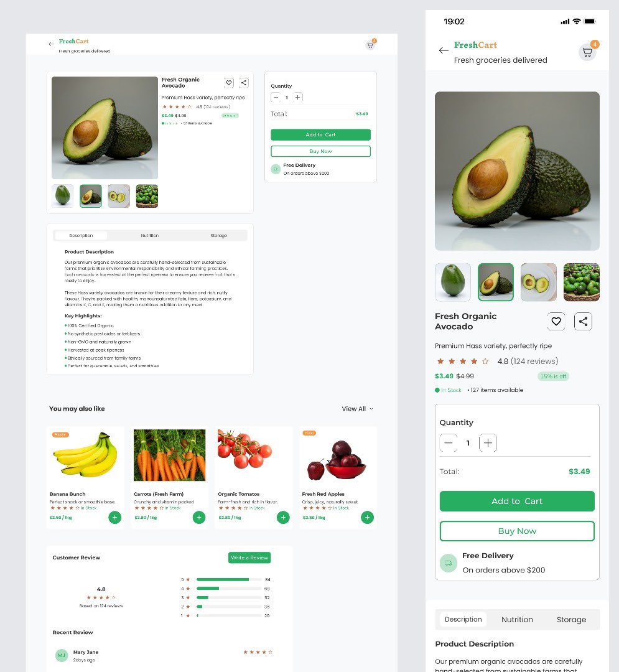This screenshot has height=672, width=619.
Task: Click the desktop heart wishlist icon
Action: click(x=229, y=83)
